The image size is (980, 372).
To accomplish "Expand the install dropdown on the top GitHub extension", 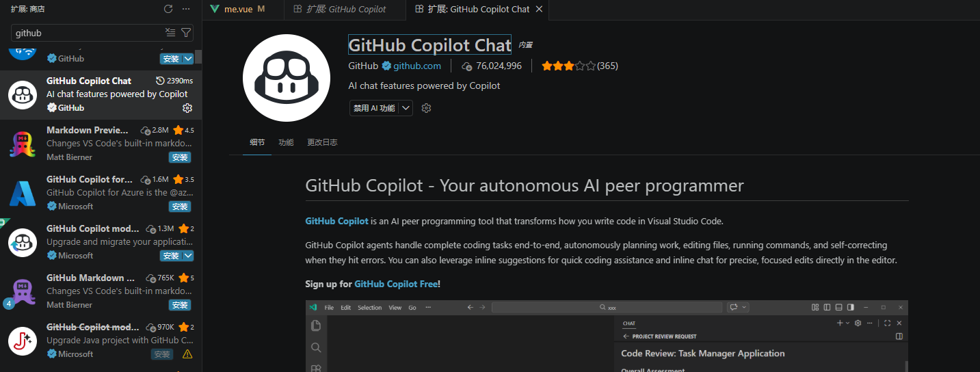I will coord(189,59).
